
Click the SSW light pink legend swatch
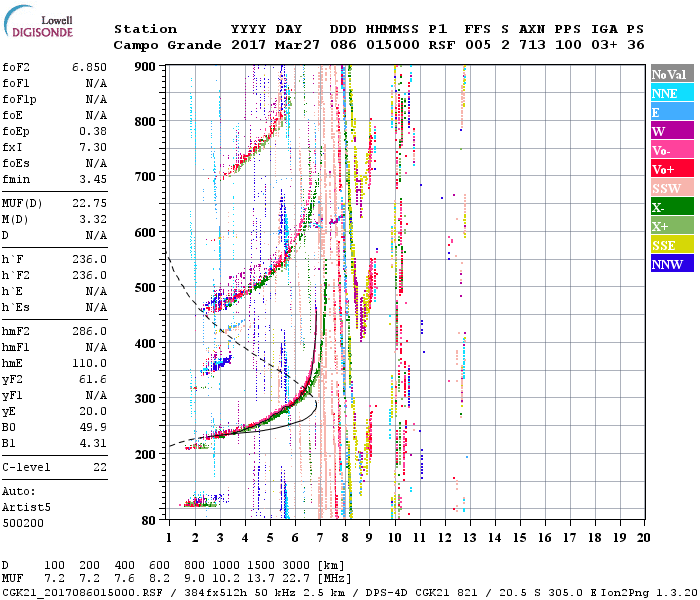pyautogui.click(x=672, y=188)
